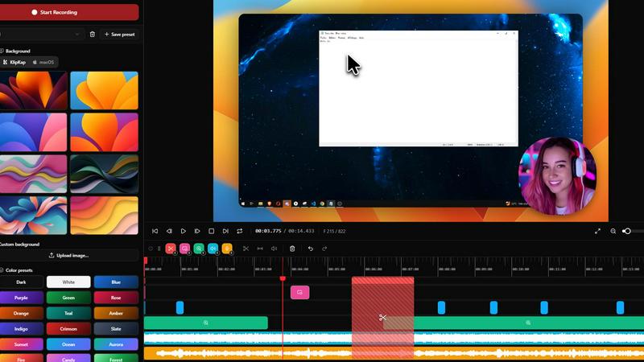Click the 00:03.775 current timecode
Image resolution: width=644 pixels, height=362 pixels.
click(x=268, y=231)
